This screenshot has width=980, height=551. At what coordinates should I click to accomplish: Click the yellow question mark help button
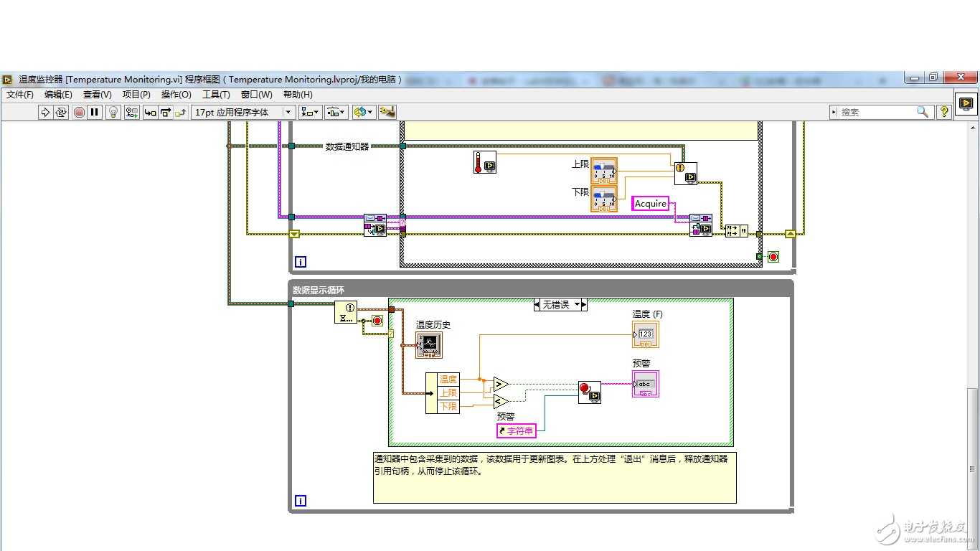(944, 112)
